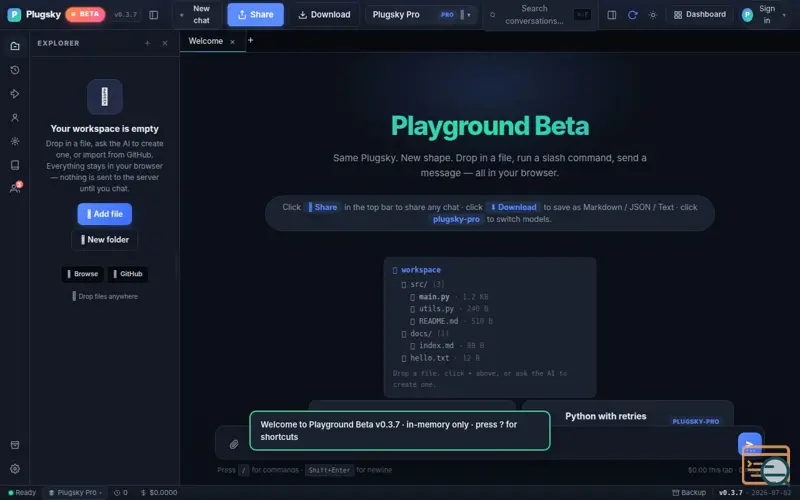Viewport: 800px width, 500px height.
Task: Open the Explorer files icon in sidebar
Action: (x=15, y=46)
